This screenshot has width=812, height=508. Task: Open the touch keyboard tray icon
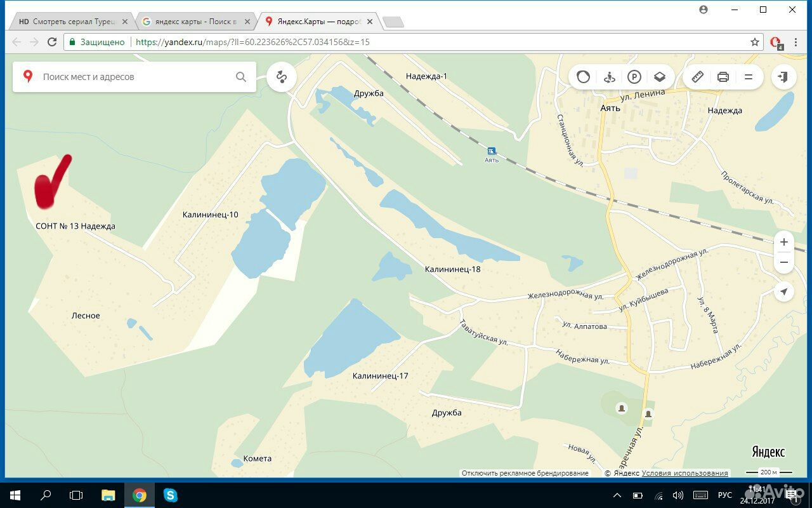tap(700, 495)
